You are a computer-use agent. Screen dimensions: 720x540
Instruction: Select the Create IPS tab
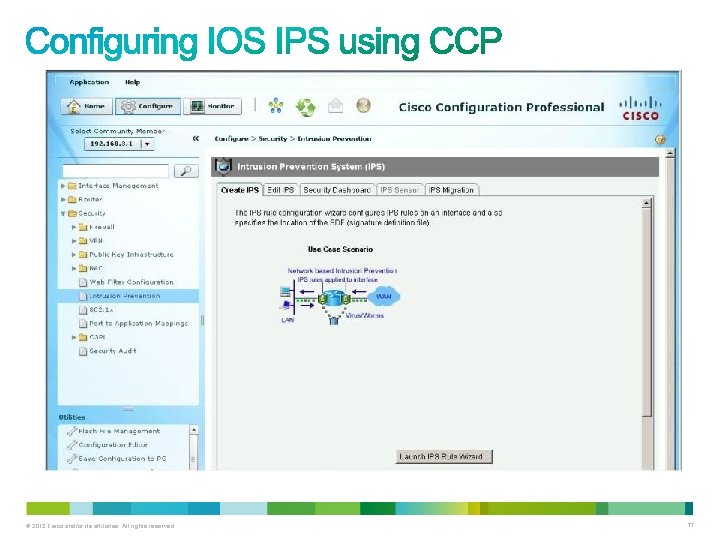coord(240,190)
